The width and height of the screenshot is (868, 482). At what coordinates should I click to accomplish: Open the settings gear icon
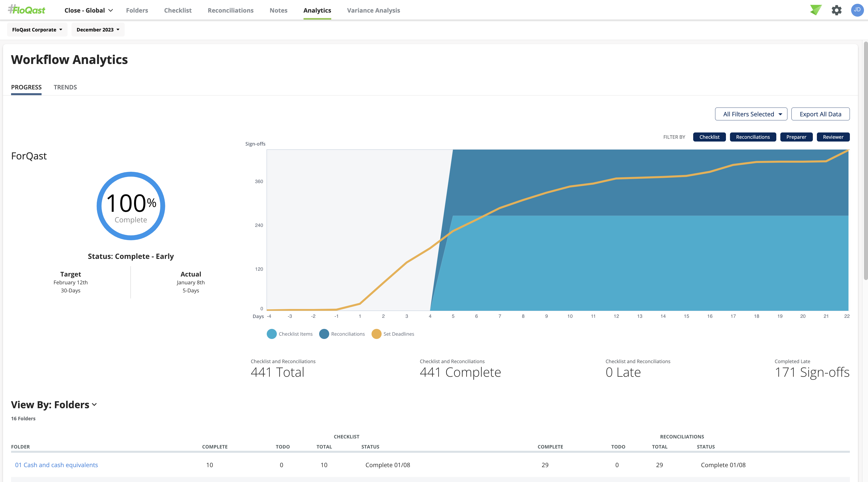(x=836, y=10)
